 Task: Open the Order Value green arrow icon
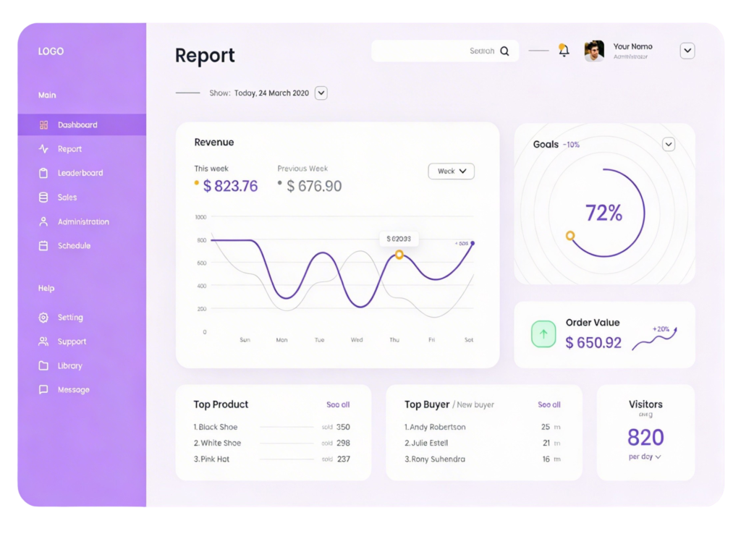[x=543, y=334]
